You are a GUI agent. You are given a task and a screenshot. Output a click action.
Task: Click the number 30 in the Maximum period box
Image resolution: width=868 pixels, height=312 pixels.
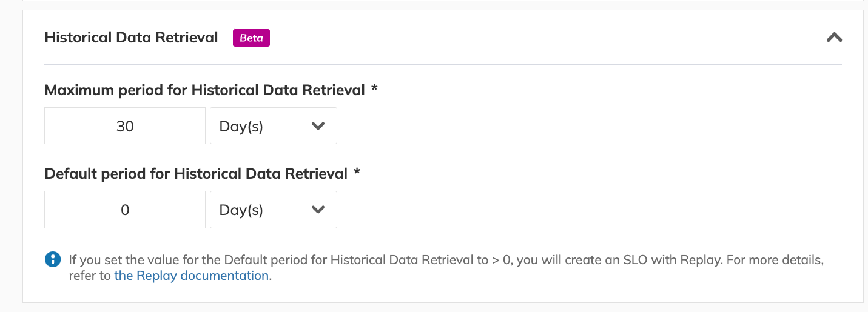125,126
